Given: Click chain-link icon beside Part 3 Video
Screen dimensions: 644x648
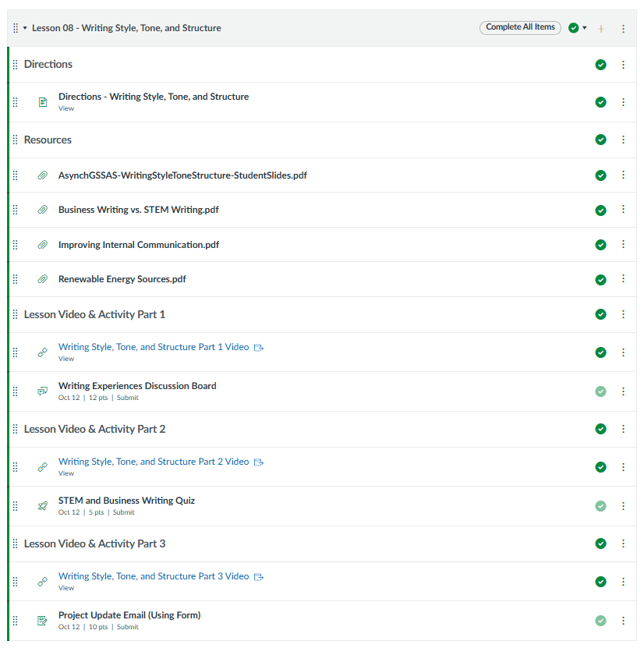Looking at the screenshot, I should coord(43,582).
